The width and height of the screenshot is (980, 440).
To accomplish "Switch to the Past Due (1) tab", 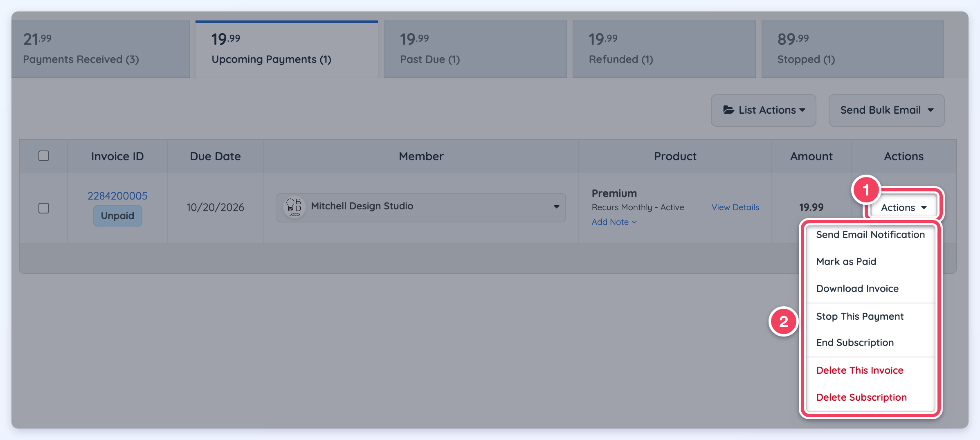I will (475, 49).
